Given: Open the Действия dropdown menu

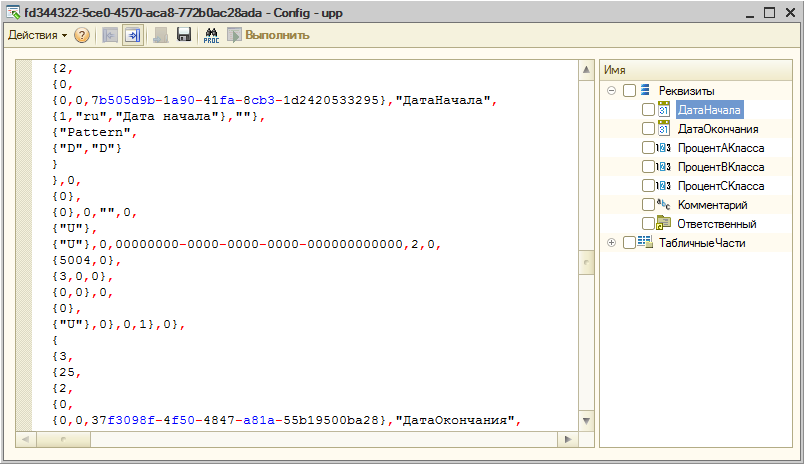Looking at the screenshot, I should pyautogui.click(x=37, y=35).
